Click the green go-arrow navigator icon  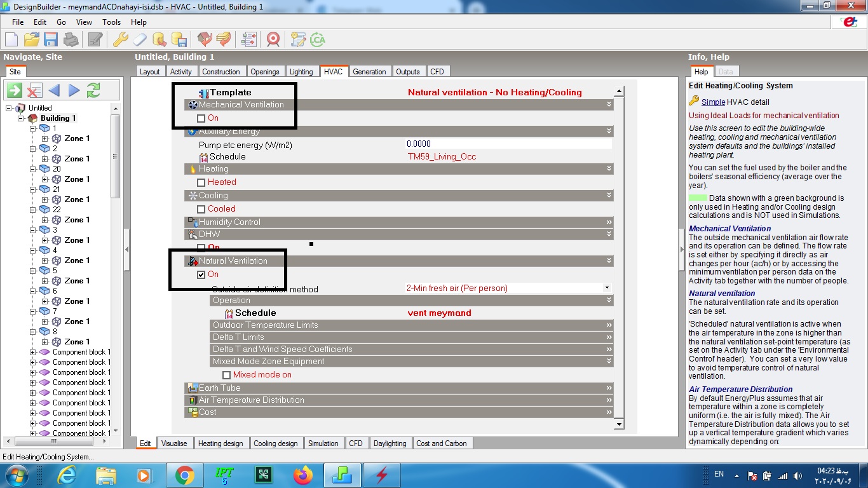tap(14, 90)
